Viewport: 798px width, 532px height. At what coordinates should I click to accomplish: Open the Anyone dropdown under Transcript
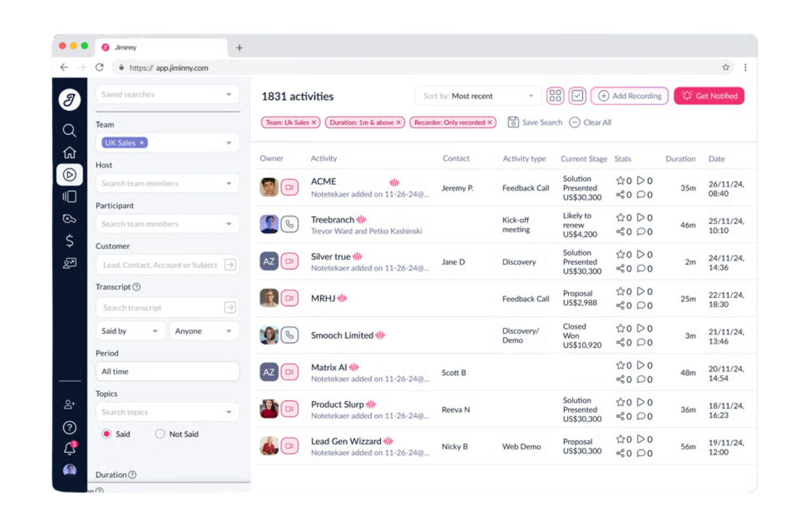point(203,330)
